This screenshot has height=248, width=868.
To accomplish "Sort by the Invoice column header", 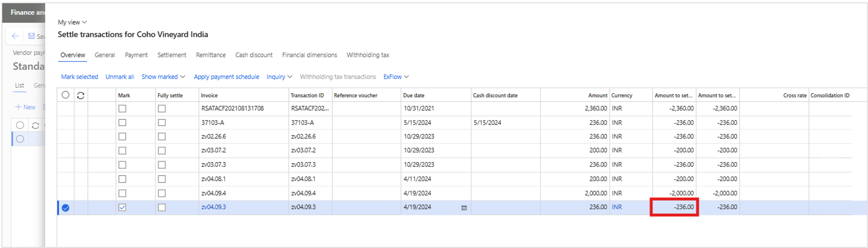I will [x=209, y=96].
